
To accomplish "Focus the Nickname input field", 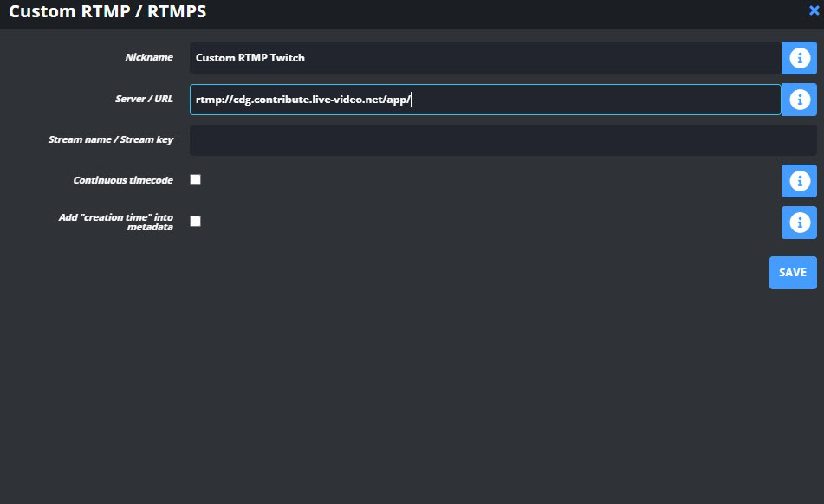I will point(485,58).
